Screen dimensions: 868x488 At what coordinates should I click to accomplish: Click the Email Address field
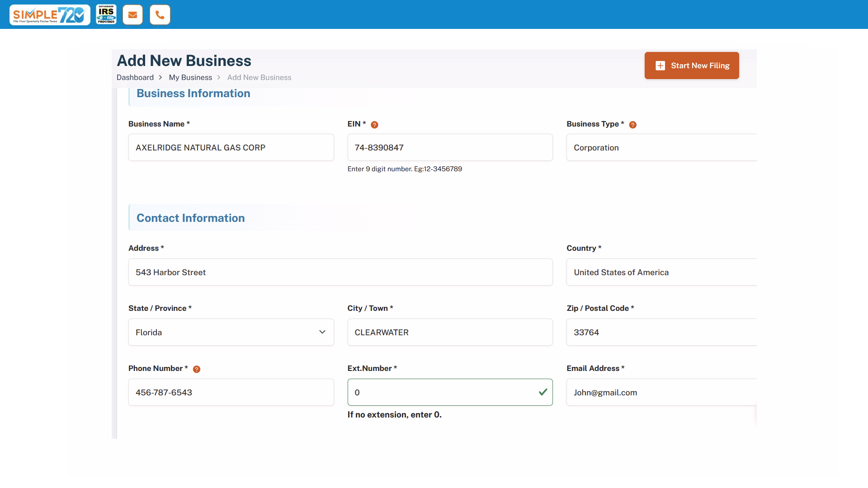coord(661,392)
